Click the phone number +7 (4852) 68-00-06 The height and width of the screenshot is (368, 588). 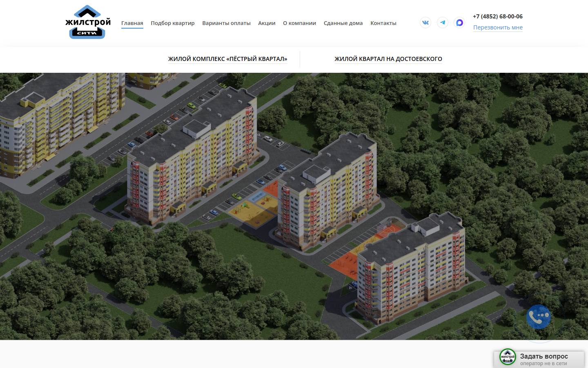tap(498, 16)
